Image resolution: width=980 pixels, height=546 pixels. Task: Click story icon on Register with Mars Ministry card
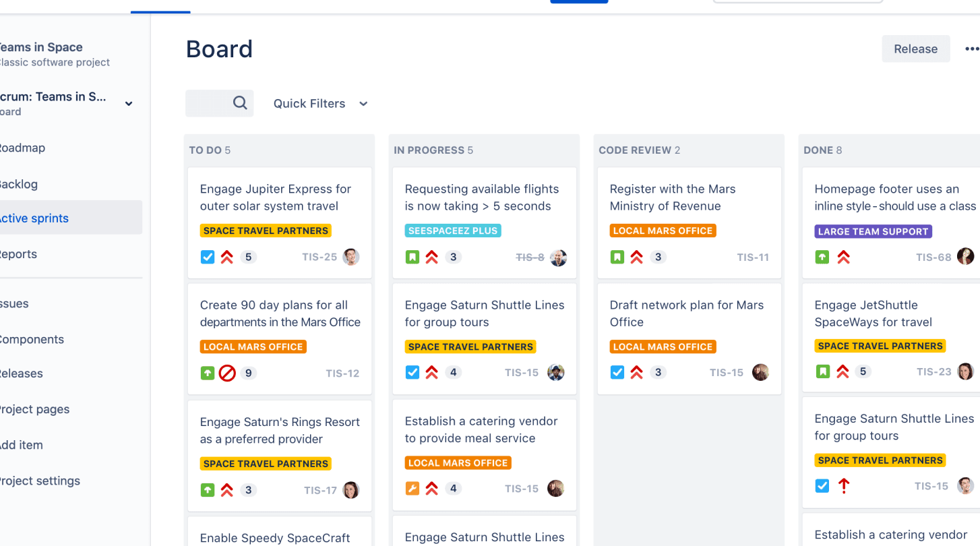(x=617, y=257)
